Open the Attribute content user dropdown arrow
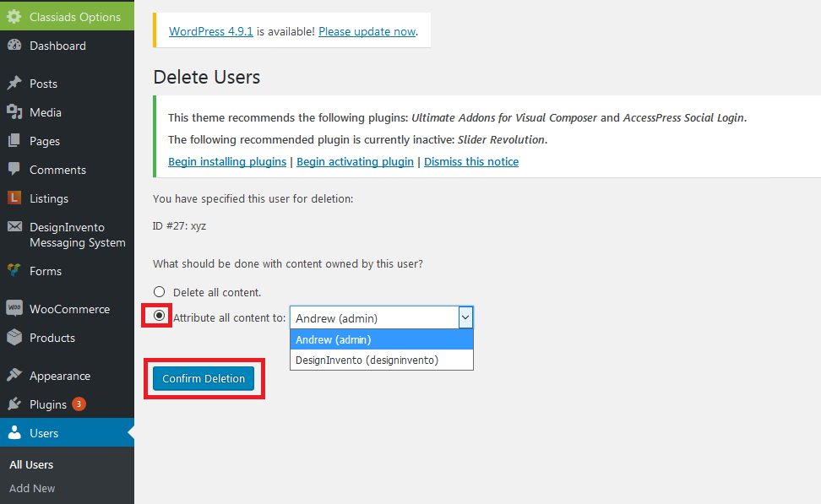 click(x=465, y=317)
